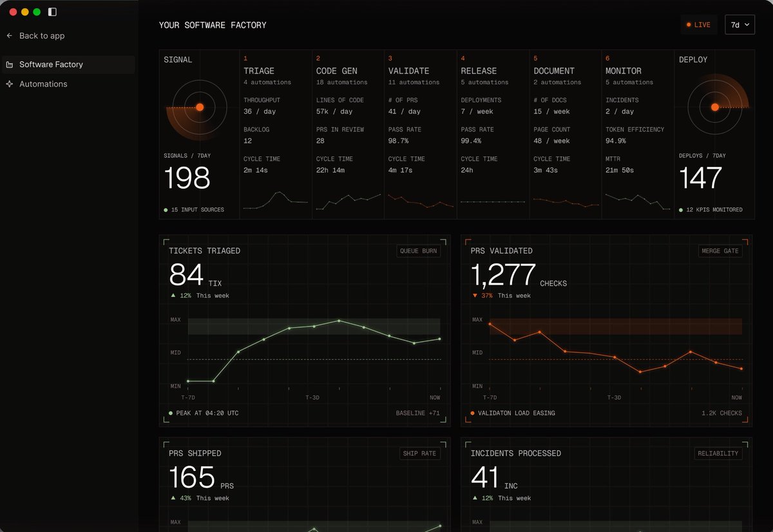Click the DEPLOY radar graphic
The image size is (773, 532).
[714, 108]
